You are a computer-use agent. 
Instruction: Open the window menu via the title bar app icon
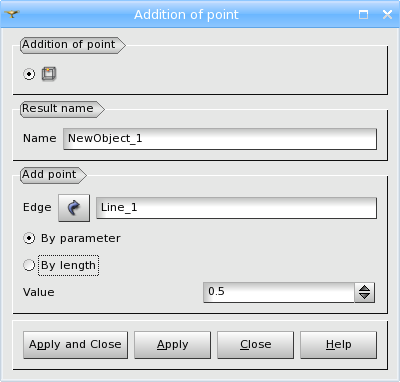[12, 14]
